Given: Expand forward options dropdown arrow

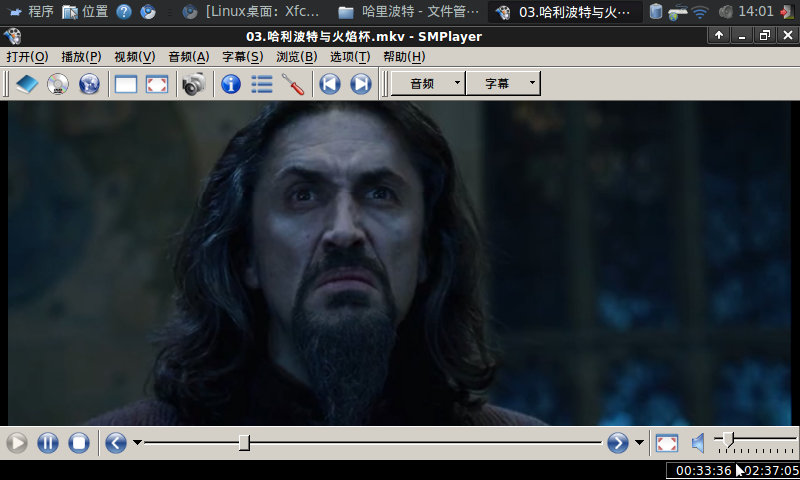Looking at the screenshot, I should [x=639, y=442].
